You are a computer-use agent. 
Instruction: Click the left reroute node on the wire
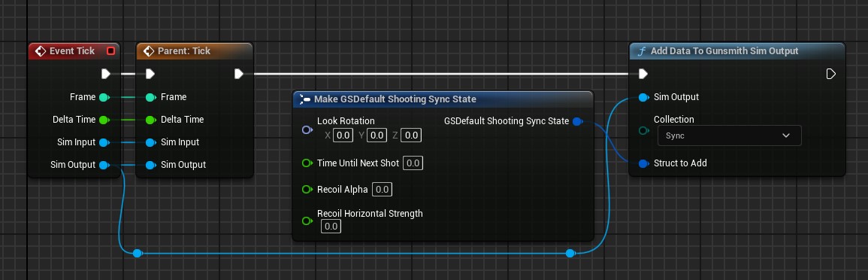point(138,254)
